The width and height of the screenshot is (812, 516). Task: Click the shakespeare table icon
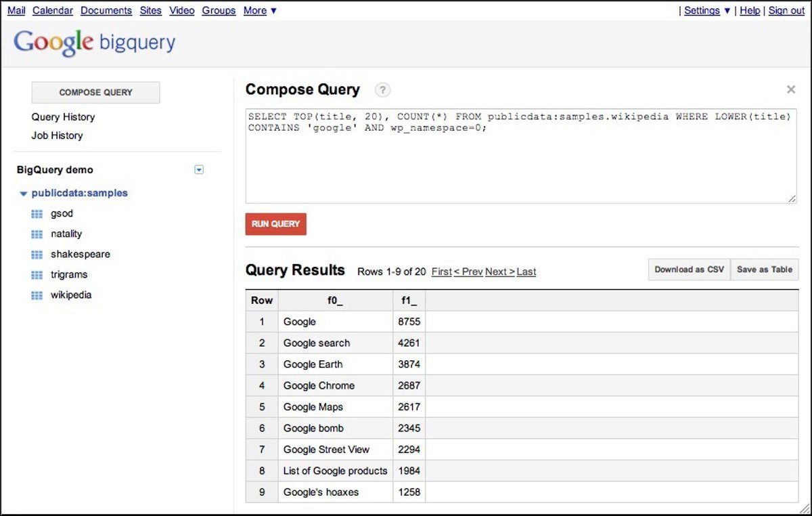pos(37,255)
